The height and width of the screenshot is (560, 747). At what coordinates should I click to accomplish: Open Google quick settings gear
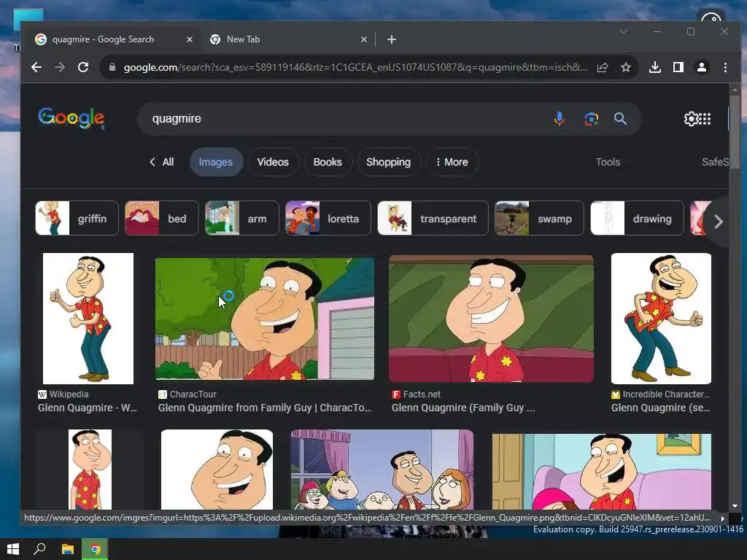[690, 119]
